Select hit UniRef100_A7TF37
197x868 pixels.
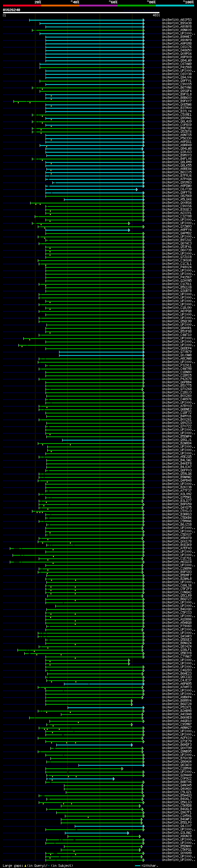[177, 491]
